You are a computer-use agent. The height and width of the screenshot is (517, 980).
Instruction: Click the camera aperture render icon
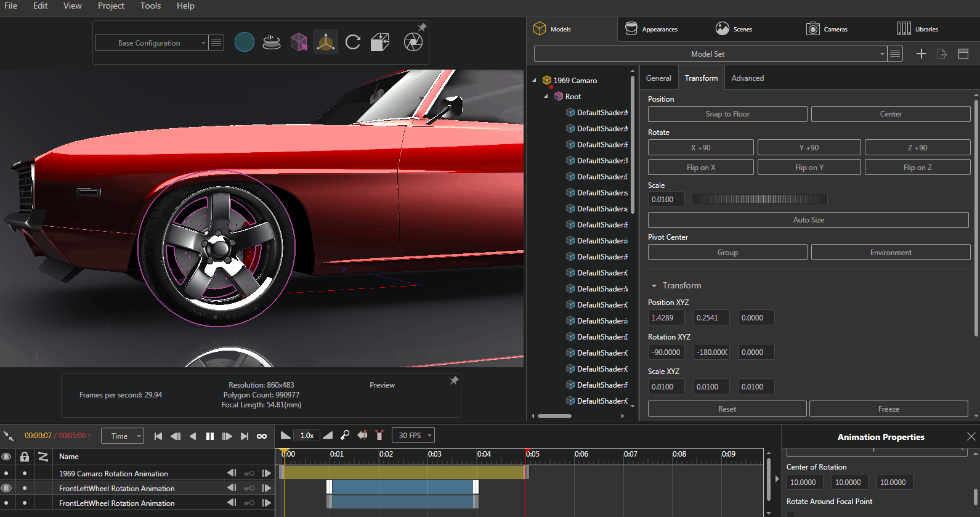click(413, 43)
